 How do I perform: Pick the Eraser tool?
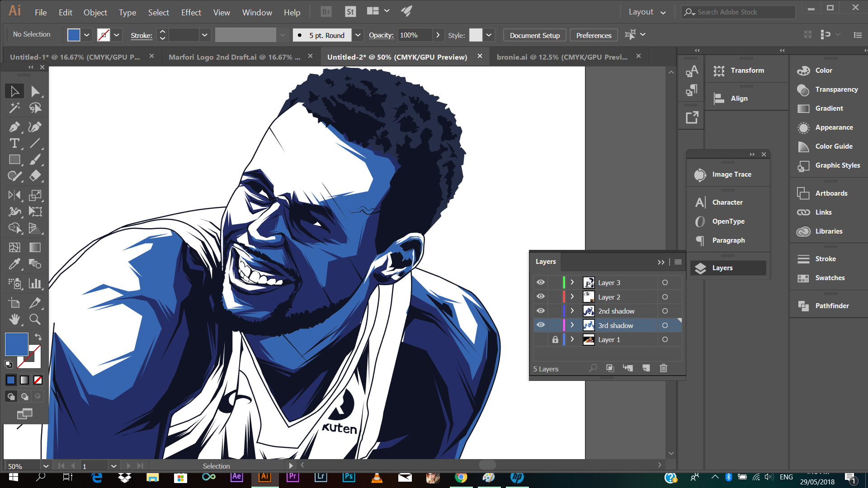pos(35,176)
